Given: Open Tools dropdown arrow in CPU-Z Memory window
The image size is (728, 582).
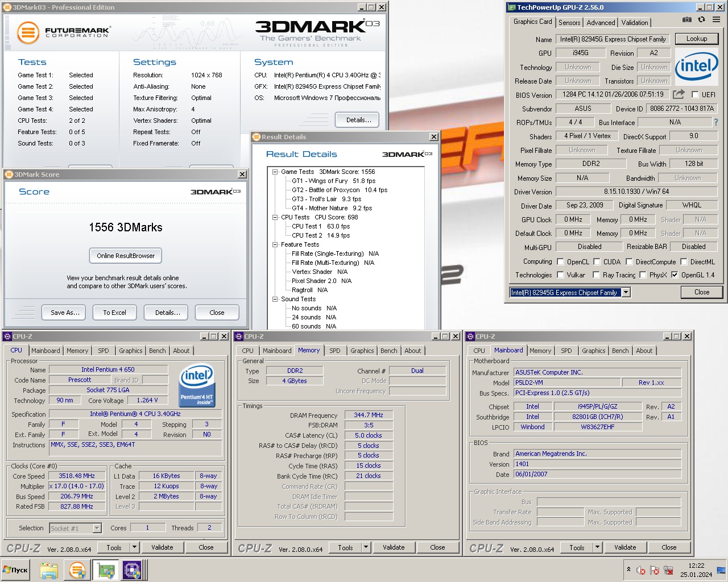Looking at the screenshot, I should [366, 547].
